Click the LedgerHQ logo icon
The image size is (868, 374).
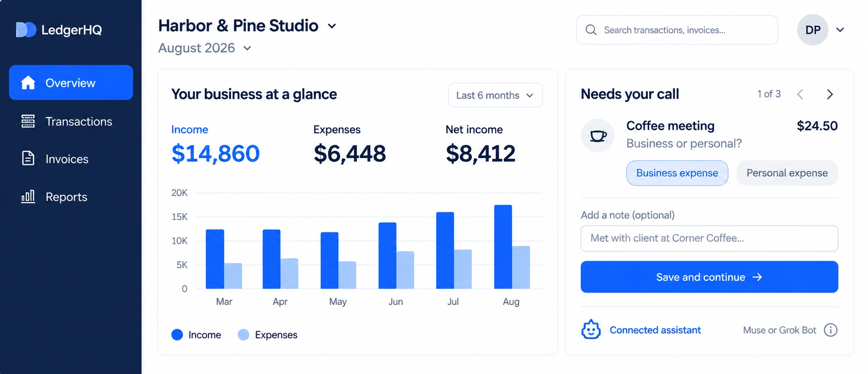[26, 30]
